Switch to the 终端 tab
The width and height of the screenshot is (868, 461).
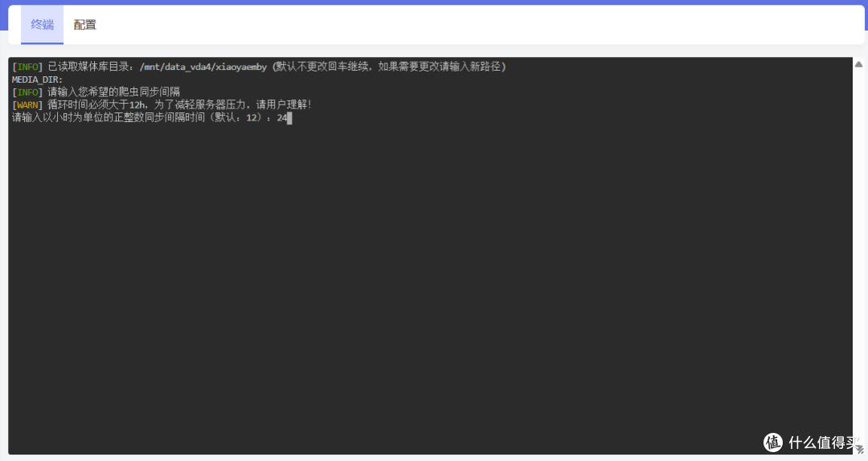pyautogui.click(x=42, y=25)
